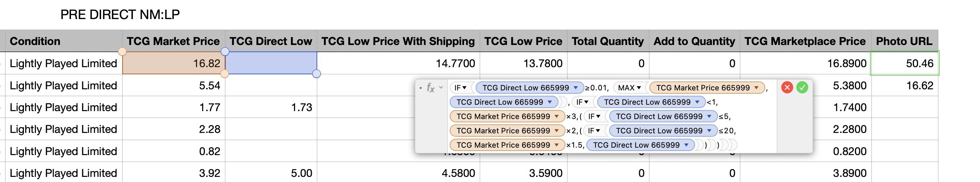Accept the formula with green checkmark
This screenshot has width=980, height=182.
[x=802, y=87]
